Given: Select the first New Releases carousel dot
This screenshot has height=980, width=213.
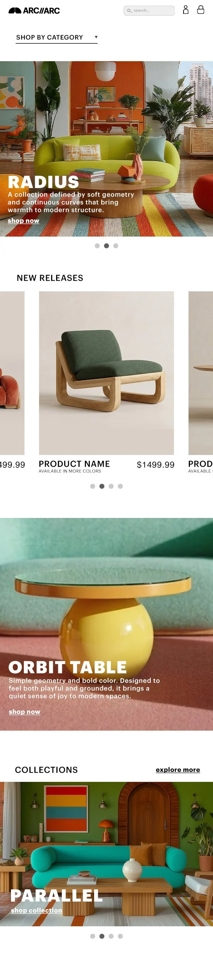Looking at the screenshot, I should click(x=93, y=486).
